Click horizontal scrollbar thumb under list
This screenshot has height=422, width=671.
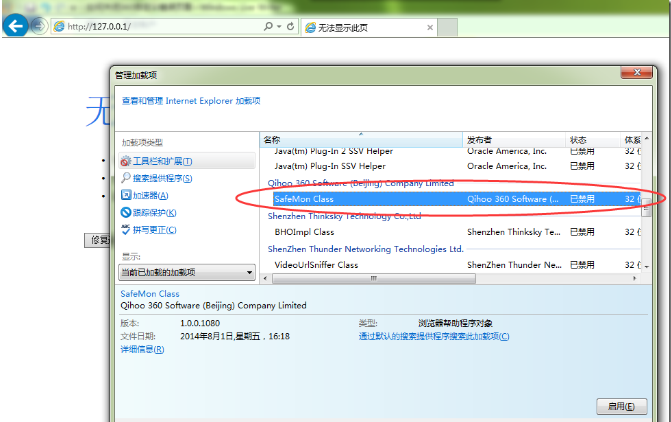point(374,279)
